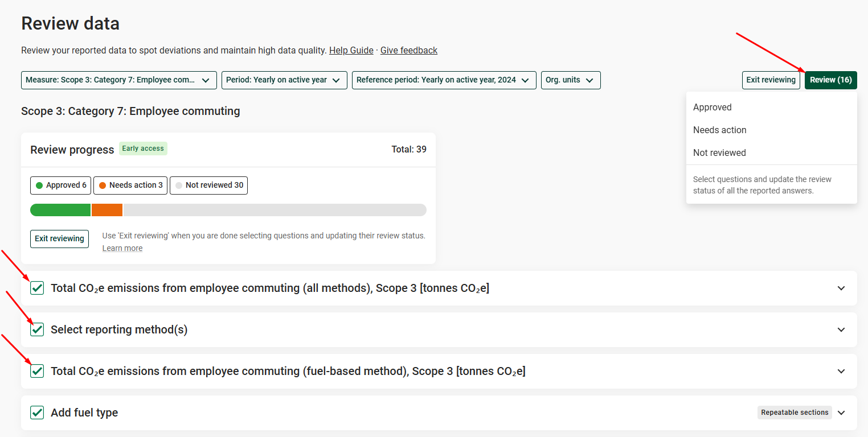Tick the Total CO₂e all methods checkbox
Image resolution: width=868 pixels, height=437 pixels.
37,288
